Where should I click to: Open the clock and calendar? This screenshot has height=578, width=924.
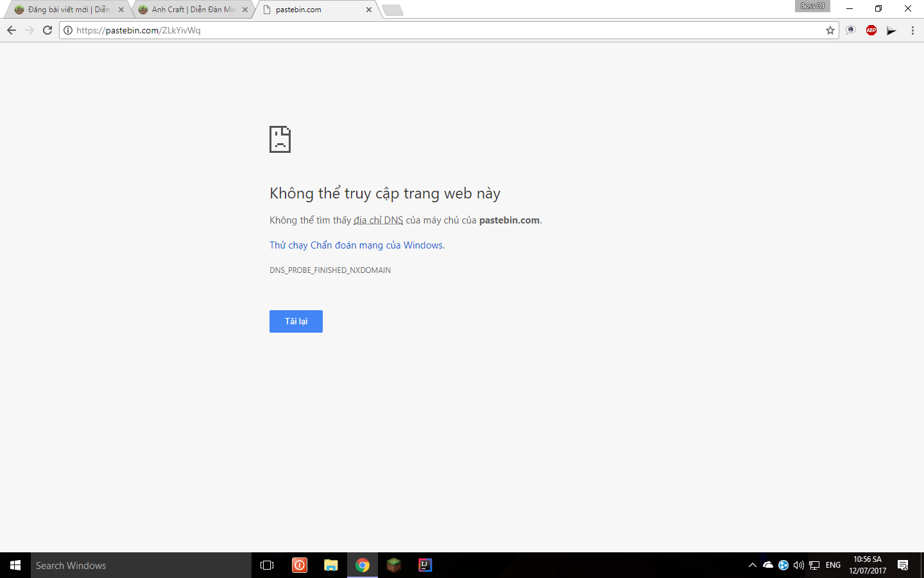[868, 565]
